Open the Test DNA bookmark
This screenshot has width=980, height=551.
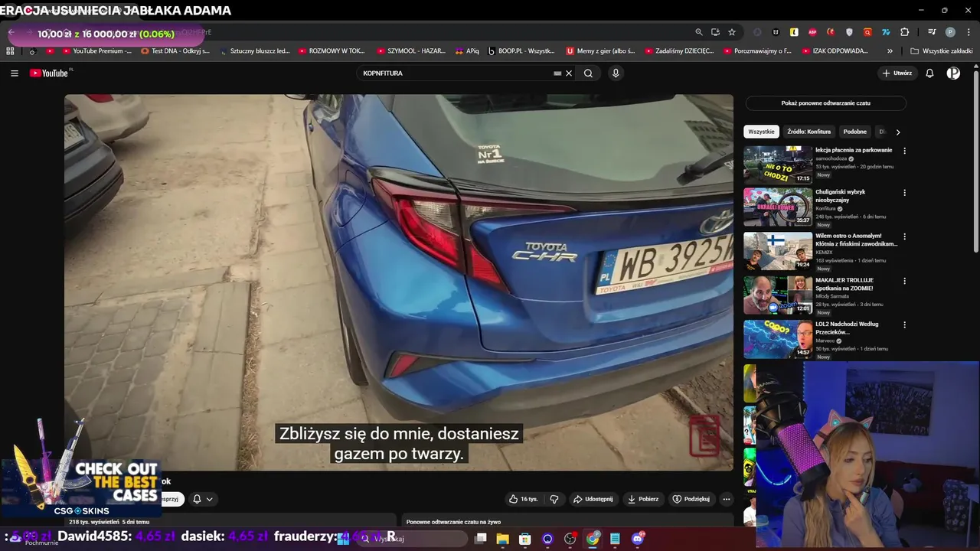175,51
